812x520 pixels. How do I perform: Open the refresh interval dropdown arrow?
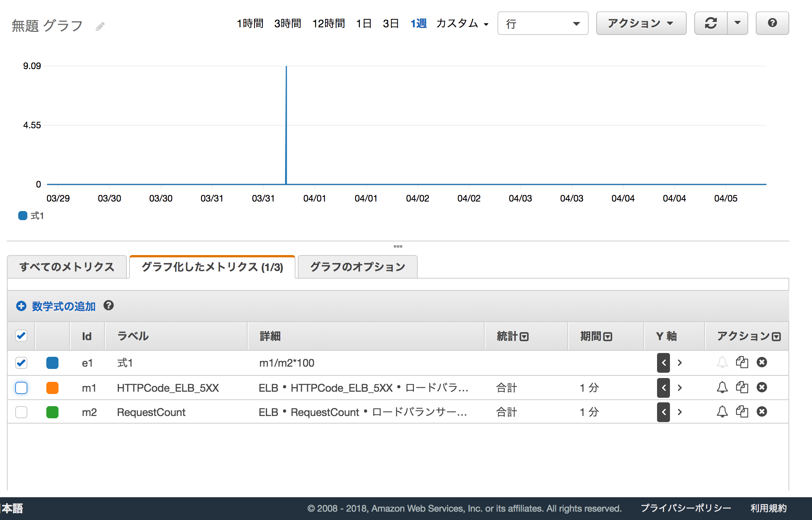click(x=738, y=23)
